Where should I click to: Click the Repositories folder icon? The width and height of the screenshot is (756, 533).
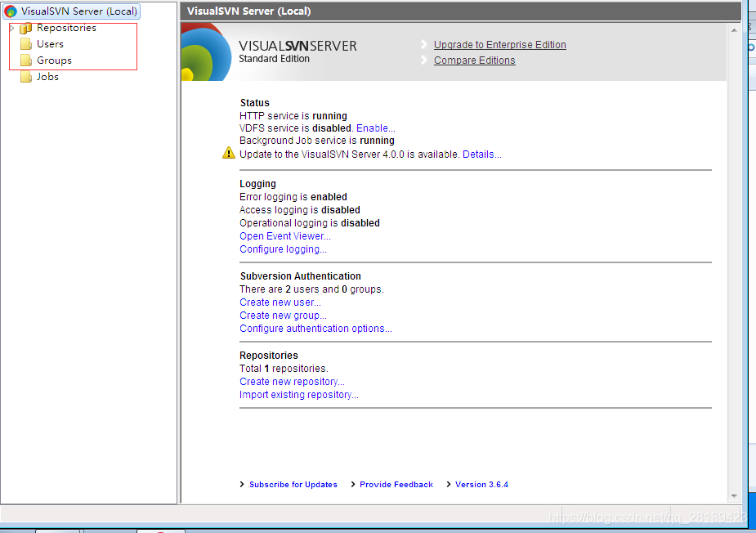tap(26, 28)
